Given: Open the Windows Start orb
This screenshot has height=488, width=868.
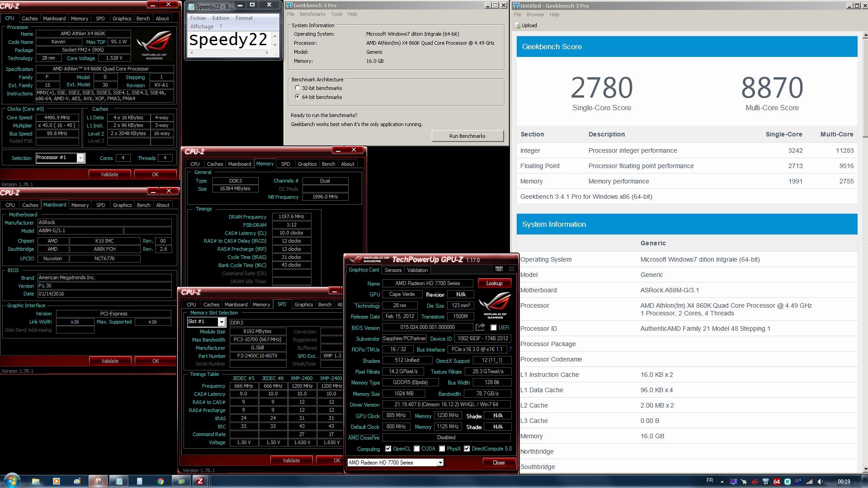Looking at the screenshot, I should [12, 481].
